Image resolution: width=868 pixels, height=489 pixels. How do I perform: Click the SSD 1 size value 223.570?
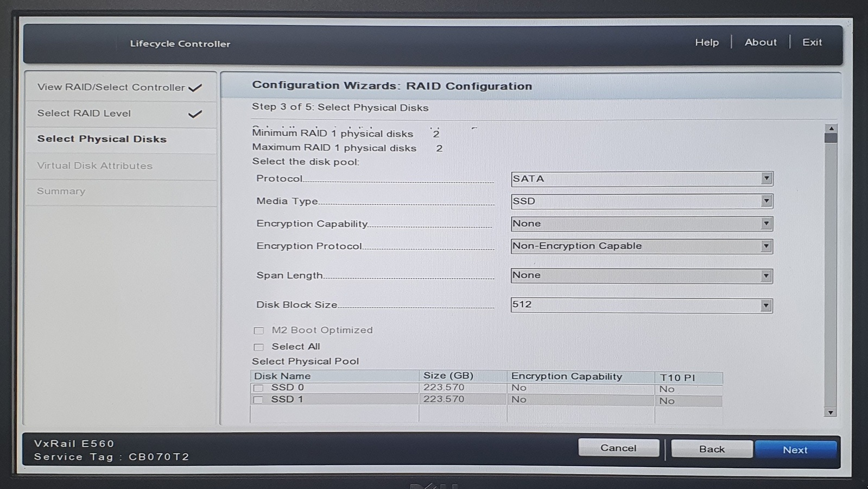coord(443,399)
